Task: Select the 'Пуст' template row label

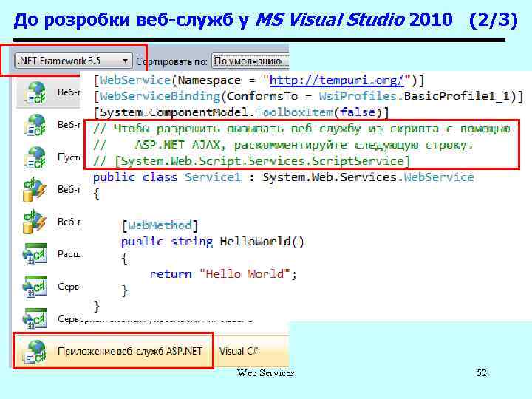Action: 69,157
